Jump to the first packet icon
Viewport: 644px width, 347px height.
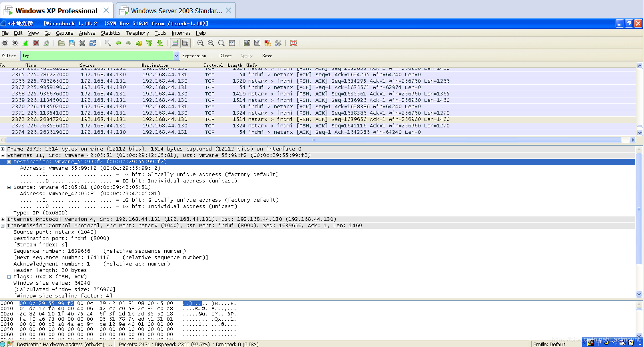tap(149, 43)
